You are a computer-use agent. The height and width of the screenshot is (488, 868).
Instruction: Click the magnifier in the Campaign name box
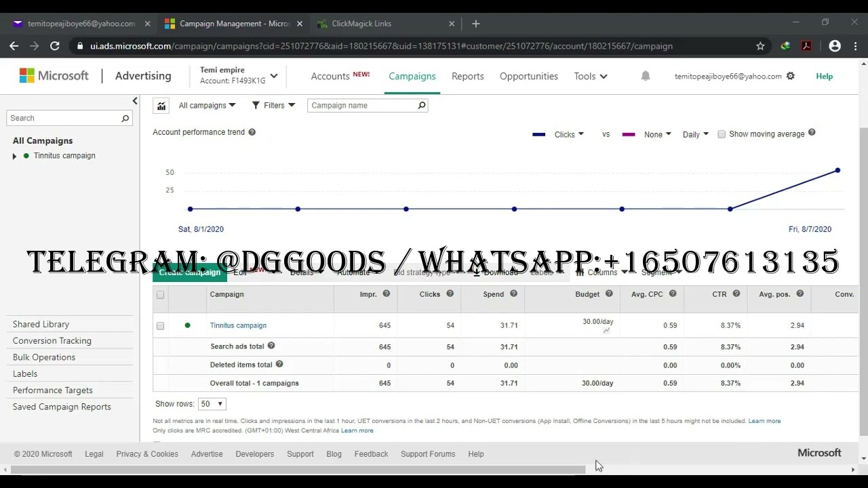[x=421, y=105]
